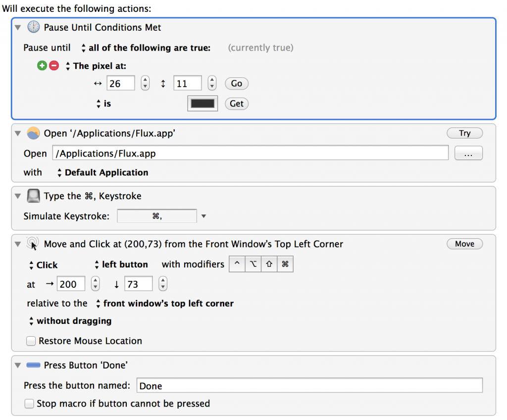Click the blue button icon of Press Button

tap(33, 365)
